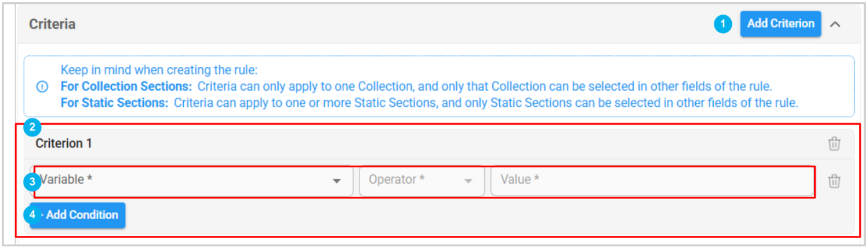Click the Variable dropdown arrow
Viewport: 868px width, 248px height.
336,181
